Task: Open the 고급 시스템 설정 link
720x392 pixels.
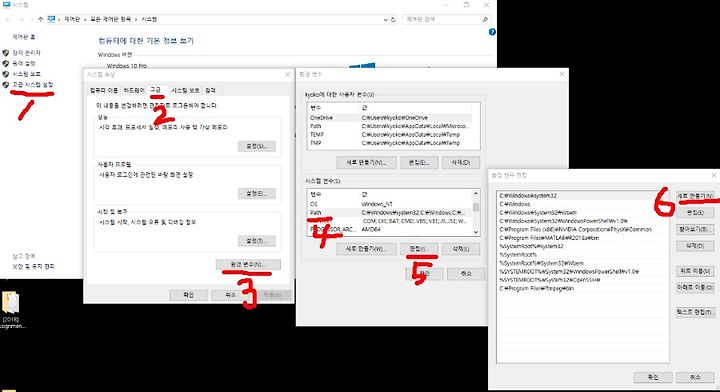Action: (33, 84)
